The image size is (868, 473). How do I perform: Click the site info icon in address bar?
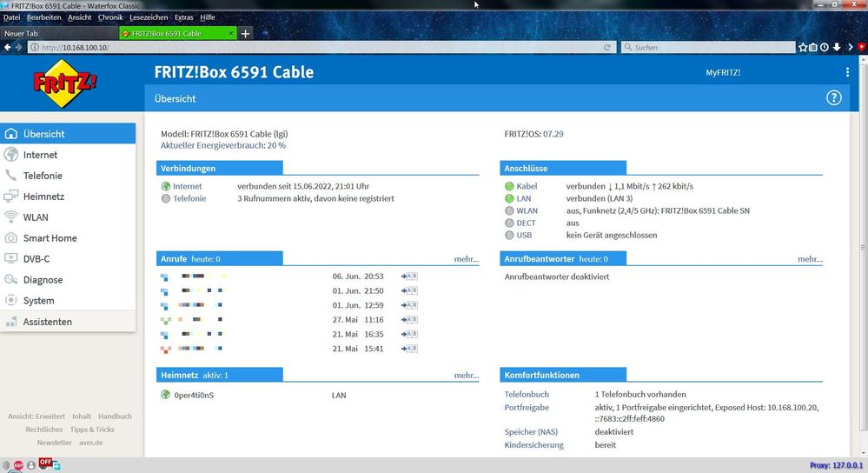pos(35,48)
